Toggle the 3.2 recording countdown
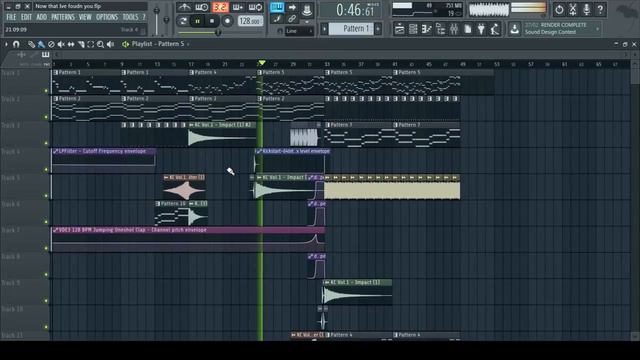Image resolution: width=640 pixels, height=360 pixels. pos(220,7)
